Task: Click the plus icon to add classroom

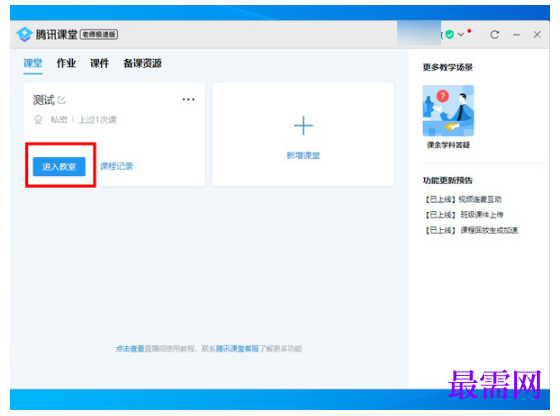Action: tap(303, 126)
